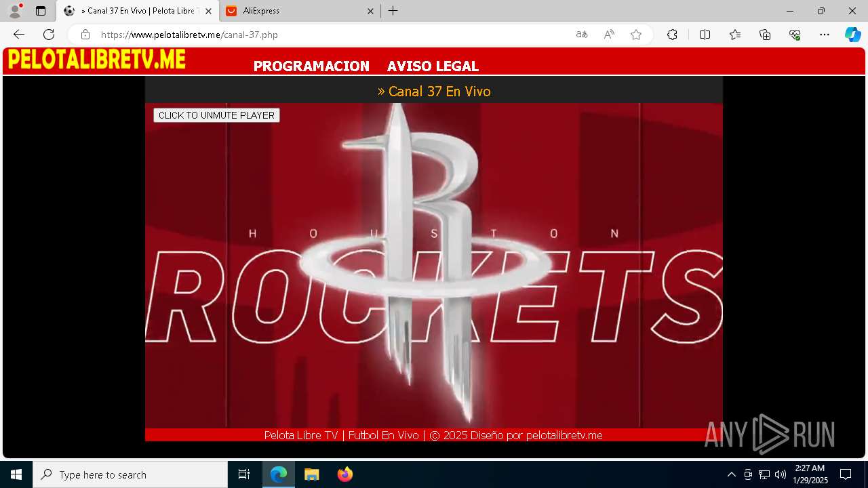868x488 pixels.
Task: Open Settings and more menu
Action: click(x=825, y=35)
